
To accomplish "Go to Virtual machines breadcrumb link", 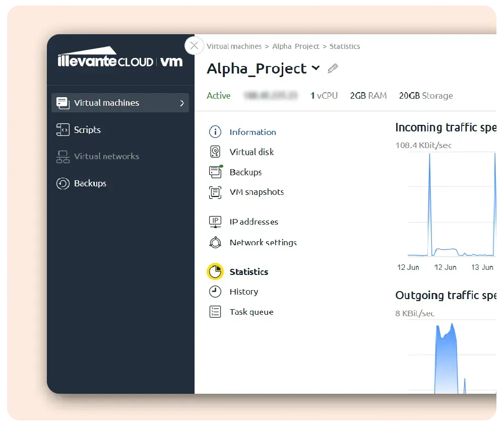I will [234, 46].
